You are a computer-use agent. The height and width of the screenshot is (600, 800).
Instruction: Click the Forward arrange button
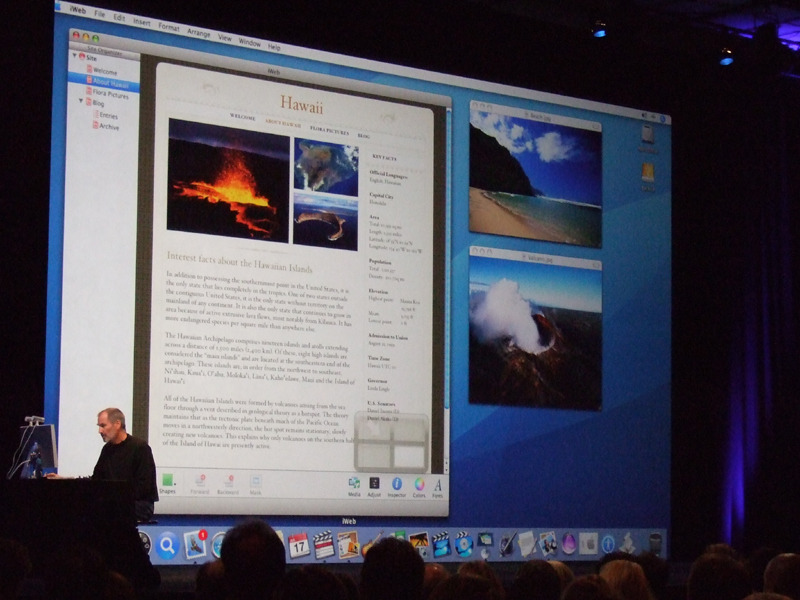pyautogui.click(x=200, y=485)
